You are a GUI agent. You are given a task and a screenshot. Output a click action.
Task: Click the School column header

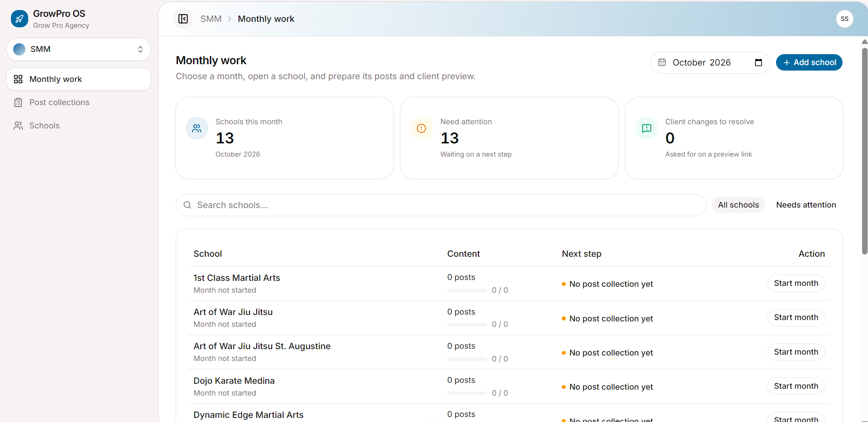[208, 254]
